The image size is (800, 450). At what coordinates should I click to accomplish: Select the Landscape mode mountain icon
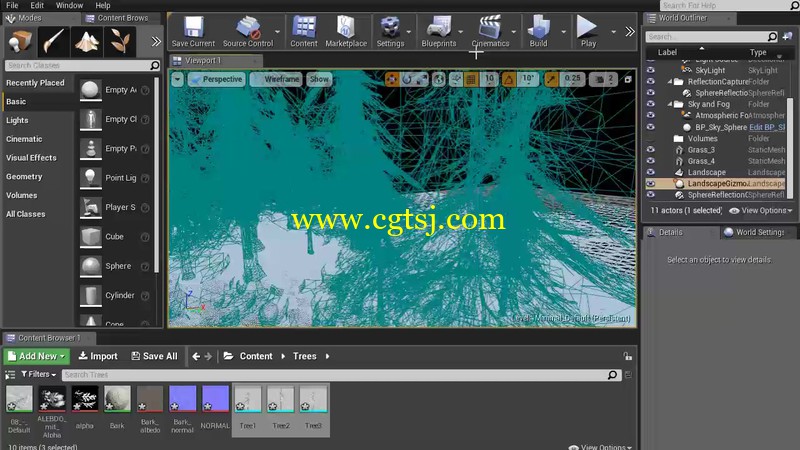87,41
